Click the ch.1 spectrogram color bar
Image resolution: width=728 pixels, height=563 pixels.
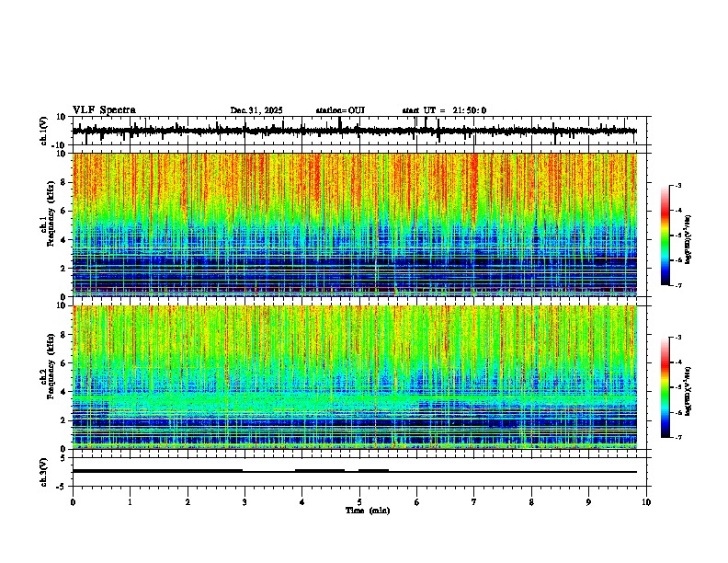(x=665, y=236)
